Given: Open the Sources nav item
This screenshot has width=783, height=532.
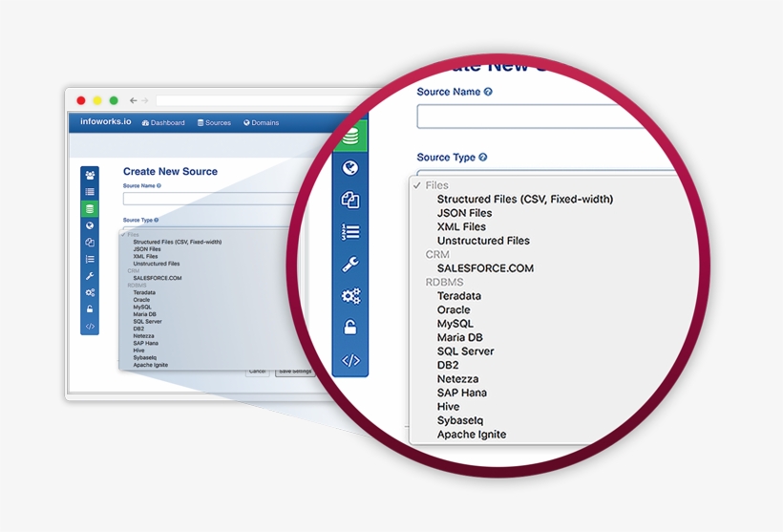Looking at the screenshot, I should coord(214,123).
